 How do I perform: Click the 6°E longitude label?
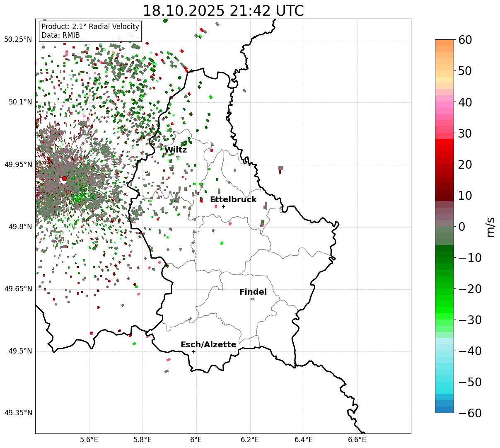(196, 440)
